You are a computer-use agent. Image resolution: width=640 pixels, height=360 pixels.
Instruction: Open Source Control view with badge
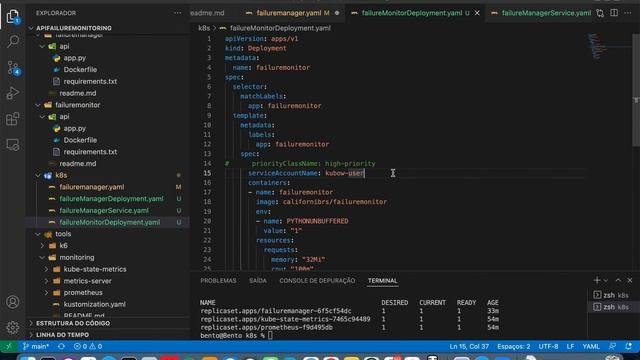coord(13,68)
